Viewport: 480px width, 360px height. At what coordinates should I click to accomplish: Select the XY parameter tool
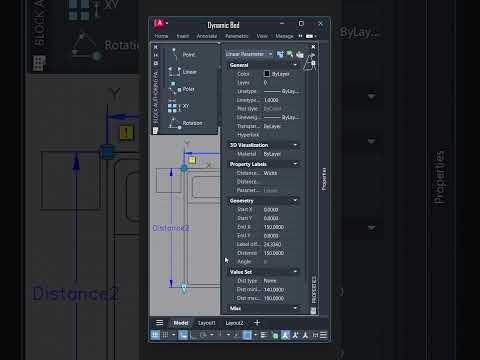point(179,106)
